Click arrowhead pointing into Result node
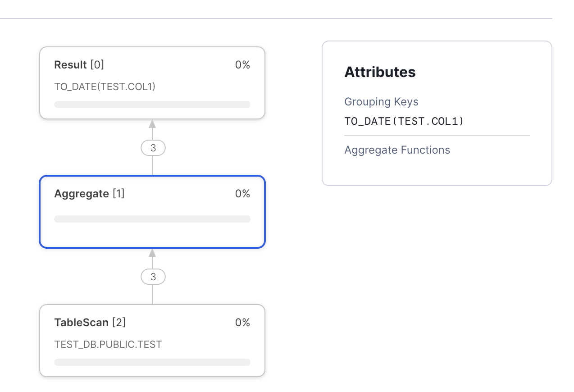 [x=152, y=124]
